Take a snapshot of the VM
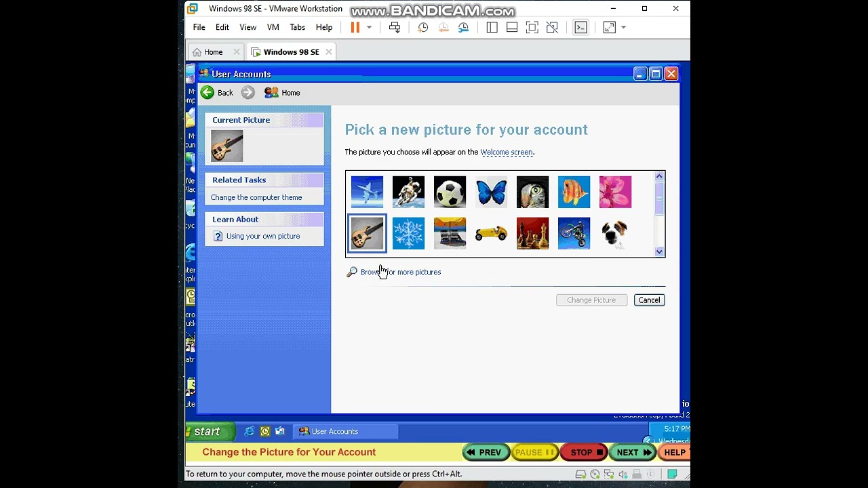The width and height of the screenshot is (868, 488). point(422,27)
